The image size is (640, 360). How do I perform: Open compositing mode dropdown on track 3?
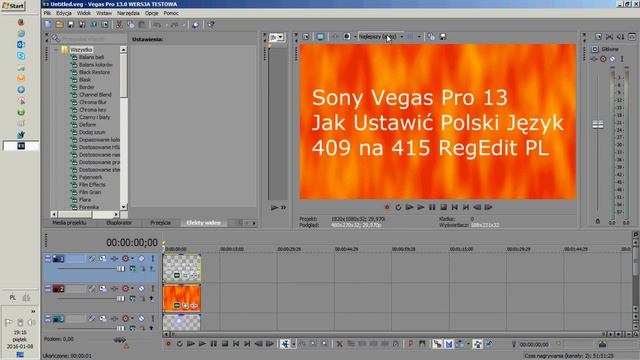[x=133, y=328]
